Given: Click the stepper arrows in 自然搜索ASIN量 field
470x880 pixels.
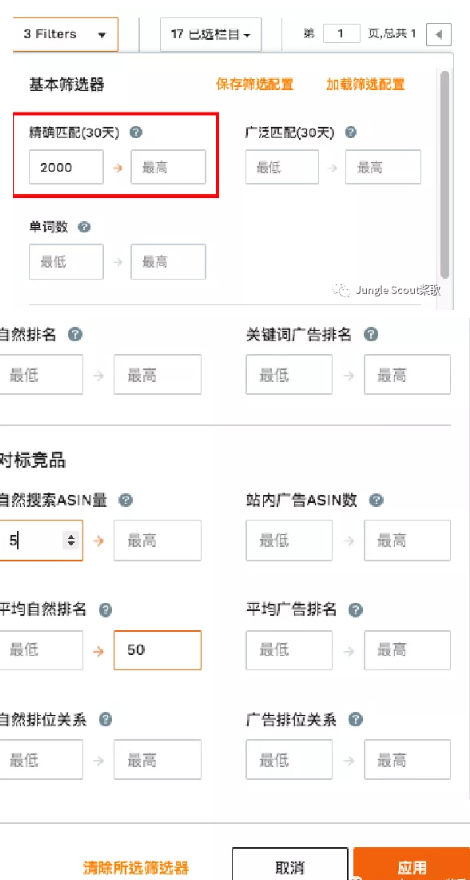Looking at the screenshot, I should 71,540.
